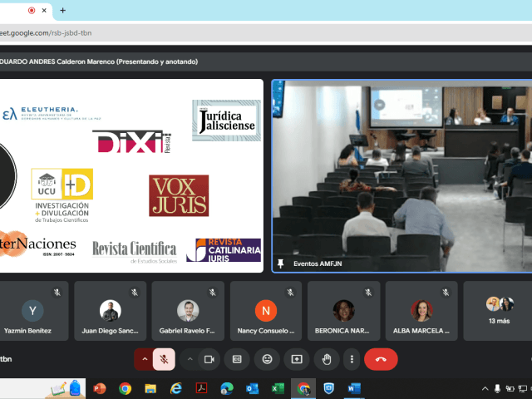This screenshot has width=532, height=399.
Task: Click the red recording indicator on tab
Action: tap(32, 11)
